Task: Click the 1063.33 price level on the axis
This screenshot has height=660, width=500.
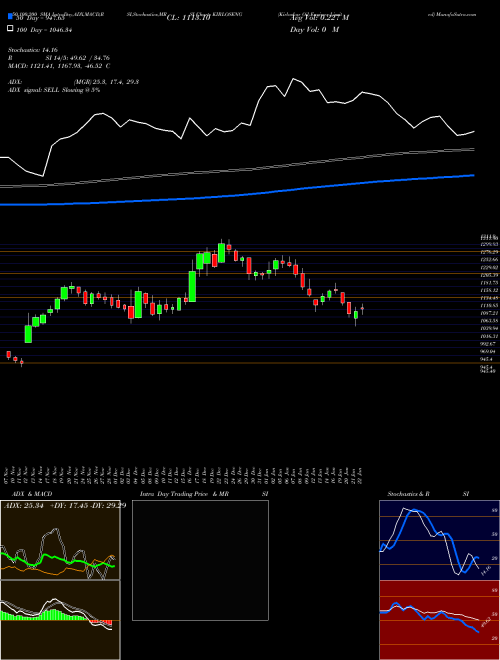Action: tap(489, 321)
